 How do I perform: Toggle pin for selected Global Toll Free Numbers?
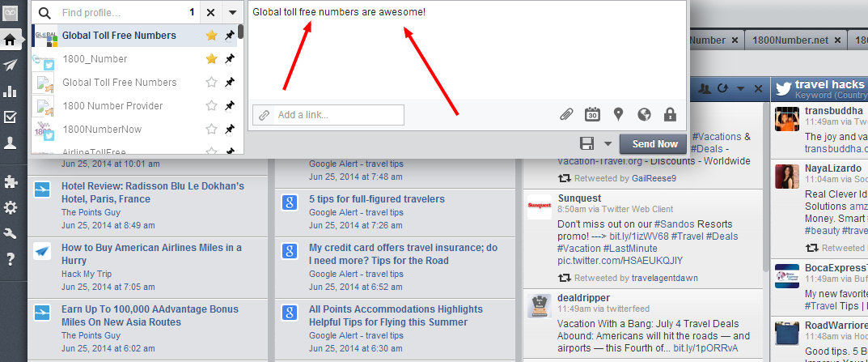coord(230,36)
